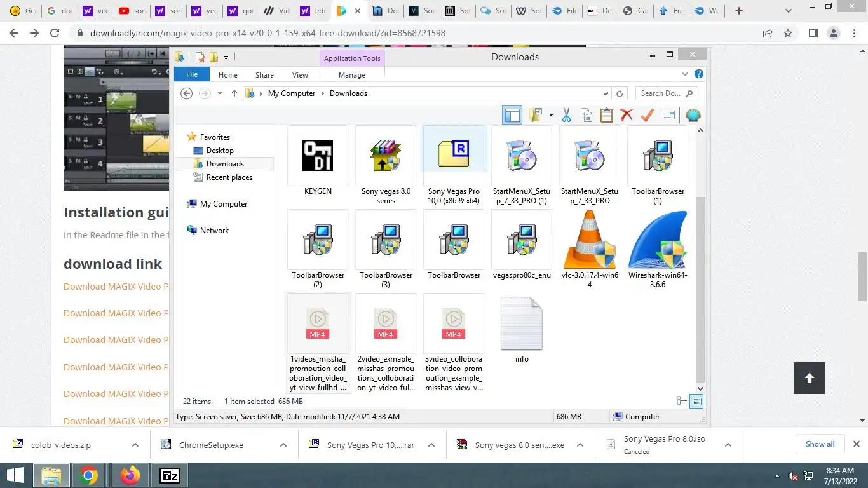
Task: Open menu arrow for ChromeSetup.exe download
Action: [283, 445]
